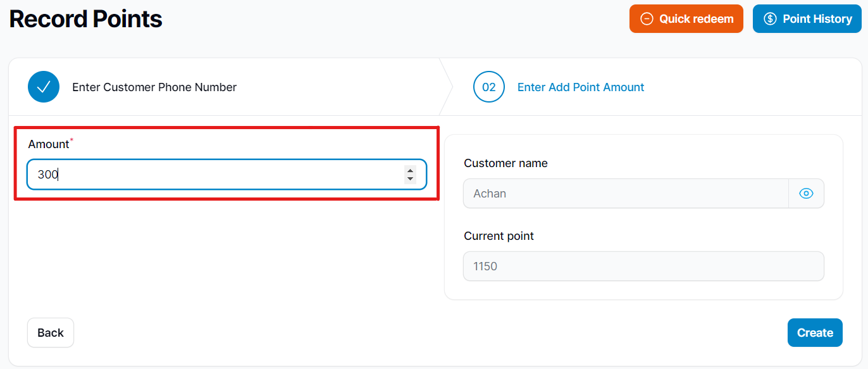Increase Amount with the up stepper arrow
This screenshot has width=868, height=369.
[x=410, y=170]
